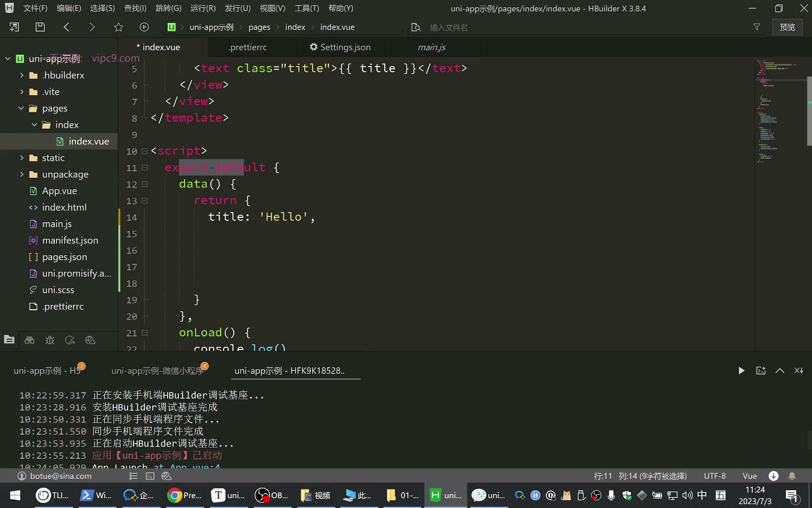Screen dimensions: 812x508
Task: Click the console export icon
Action: (761, 371)
